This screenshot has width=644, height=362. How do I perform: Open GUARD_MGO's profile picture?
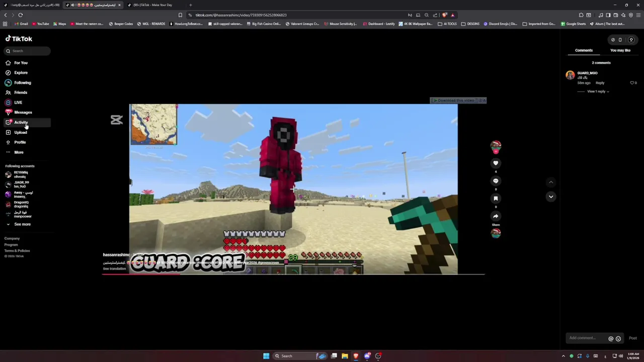pos(570,75)
